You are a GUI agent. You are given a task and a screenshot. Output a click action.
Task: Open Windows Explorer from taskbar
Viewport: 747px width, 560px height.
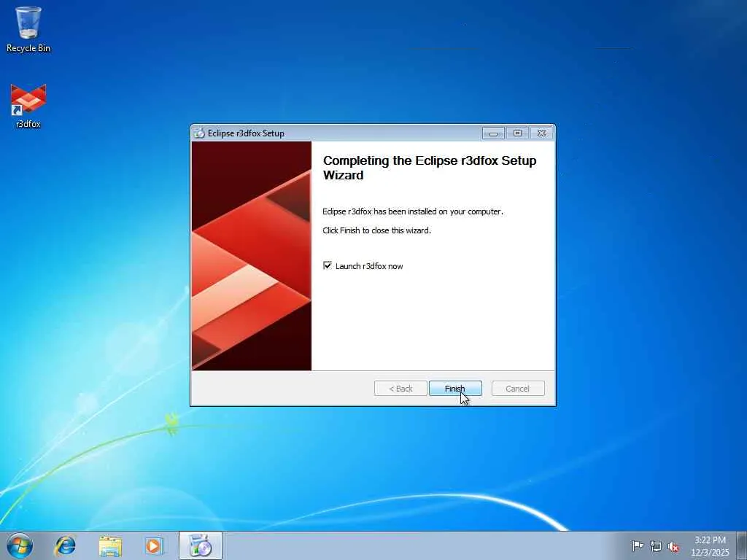pos(110,545)
